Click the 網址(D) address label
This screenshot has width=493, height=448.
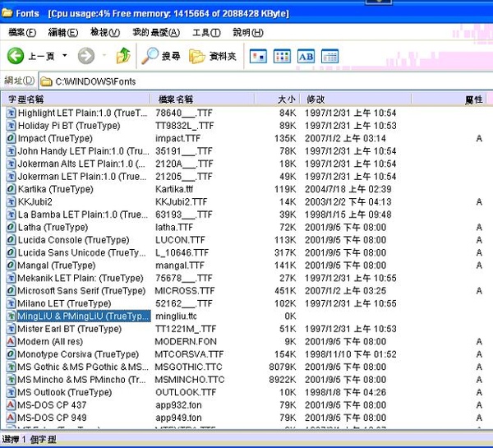point(19,81)
